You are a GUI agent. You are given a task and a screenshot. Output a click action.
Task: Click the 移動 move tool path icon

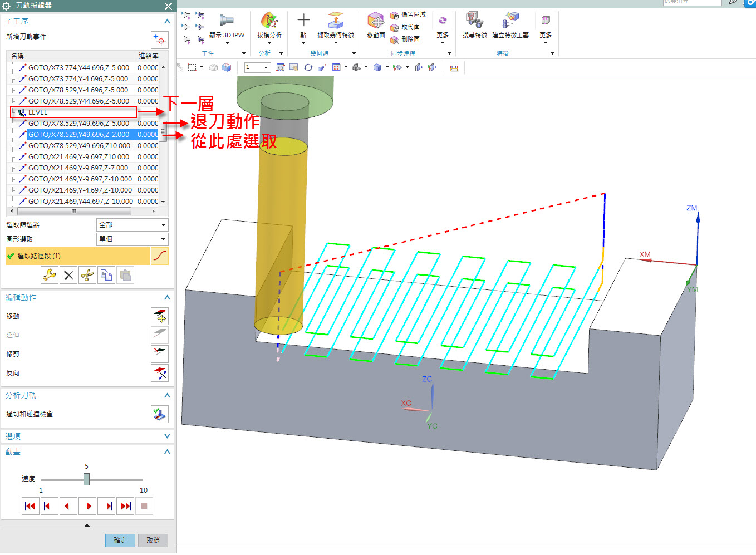pyautogui.click(x=160, y=316)
